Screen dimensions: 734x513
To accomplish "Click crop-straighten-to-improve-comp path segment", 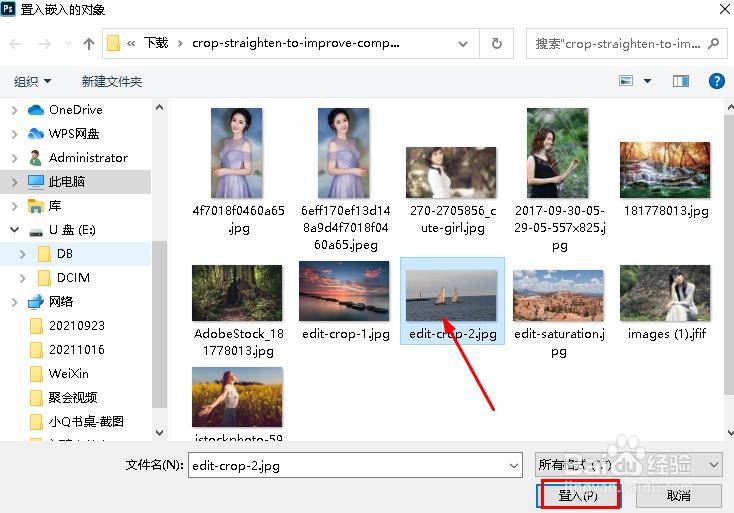I will click(296, 43).
